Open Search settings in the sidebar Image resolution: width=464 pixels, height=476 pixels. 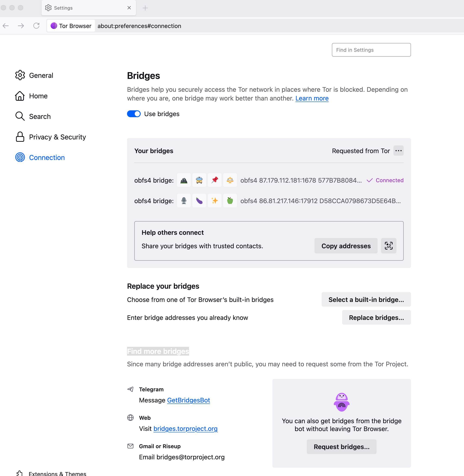(x=40, y=116)
